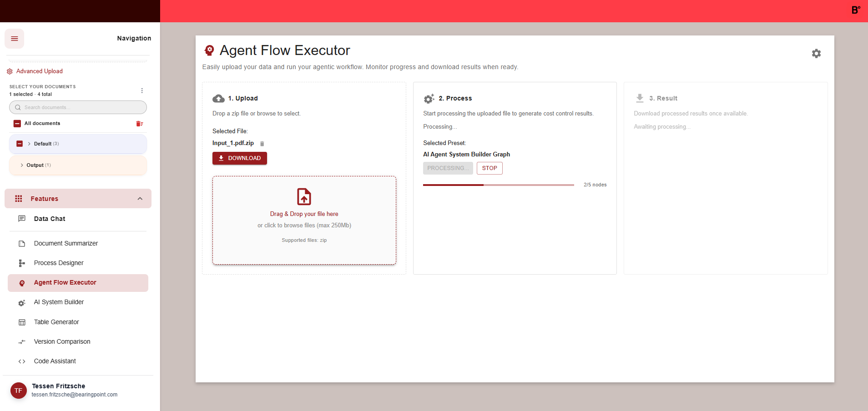
Task: Expand the Output folder
Action: pos(22,165)
